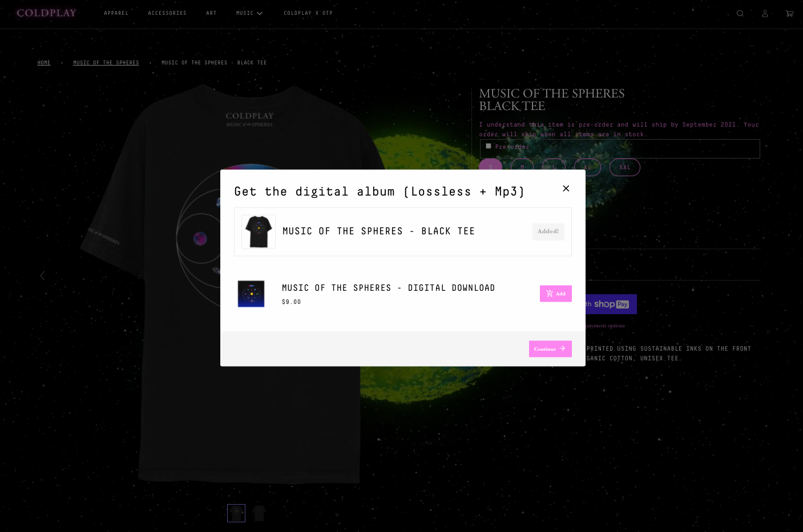This screenshot has height=532, width=803.
Task: Select size XXL option
Action: 625,167
